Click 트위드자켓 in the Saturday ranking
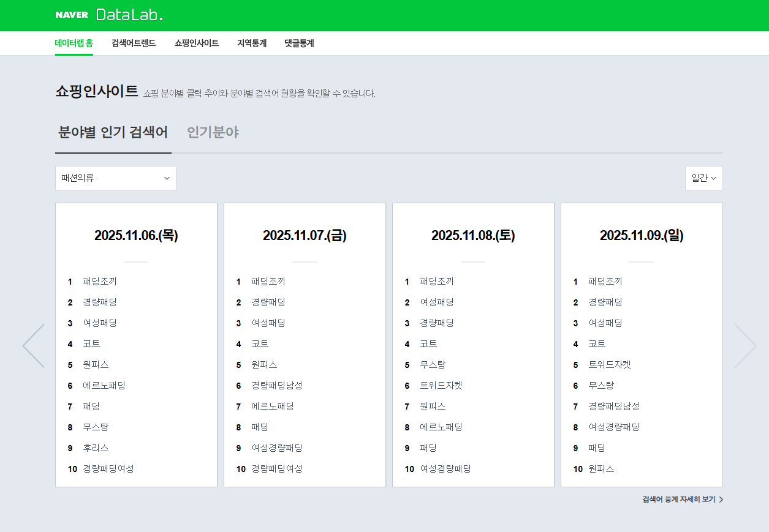769x532 pixels. tap(441, 385)
